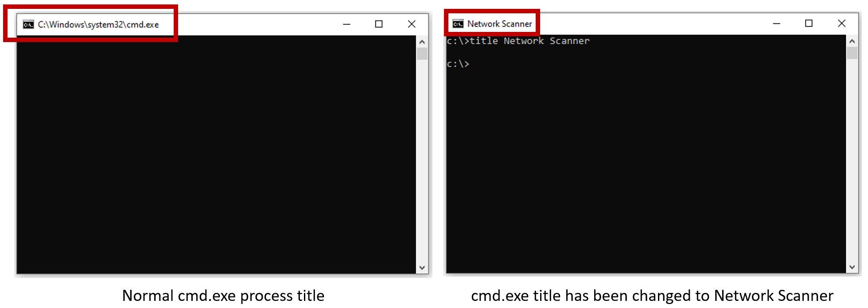Click the scroll-up arrow in the Network Scanner window
This screenshot has height=308, width=868.
[x=852, y=41]
